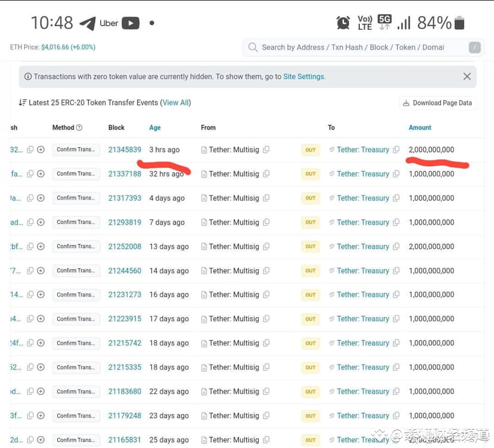Viewport: 494px width, 448px height.
Task: Toggle Age column format
Action: (x=155, y=127)
